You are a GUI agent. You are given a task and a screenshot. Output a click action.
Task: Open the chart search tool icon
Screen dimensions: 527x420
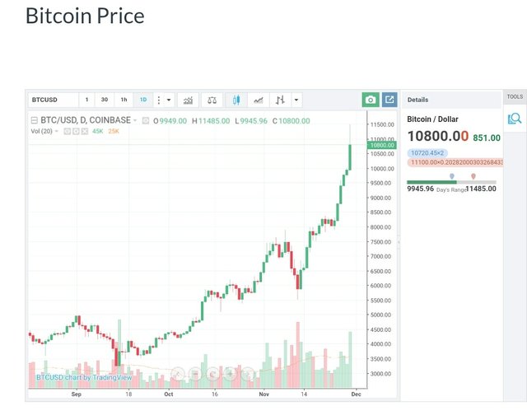tap(515, 119)
